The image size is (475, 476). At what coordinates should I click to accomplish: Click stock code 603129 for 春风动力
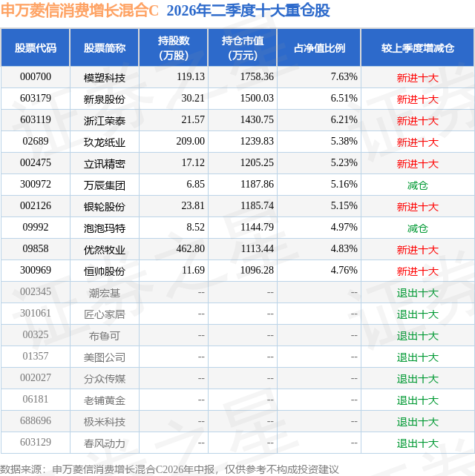pyautogui.click(x=36, y=443)
